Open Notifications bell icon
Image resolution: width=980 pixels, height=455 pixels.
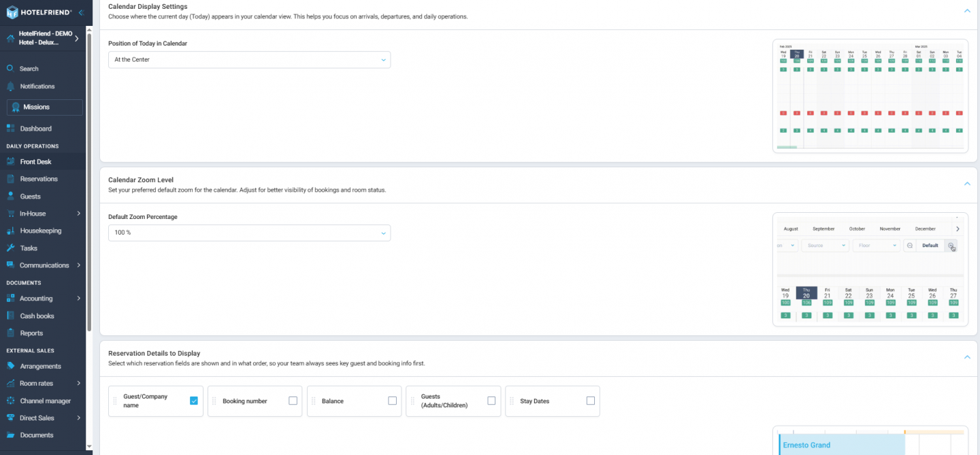coord(10,86)
